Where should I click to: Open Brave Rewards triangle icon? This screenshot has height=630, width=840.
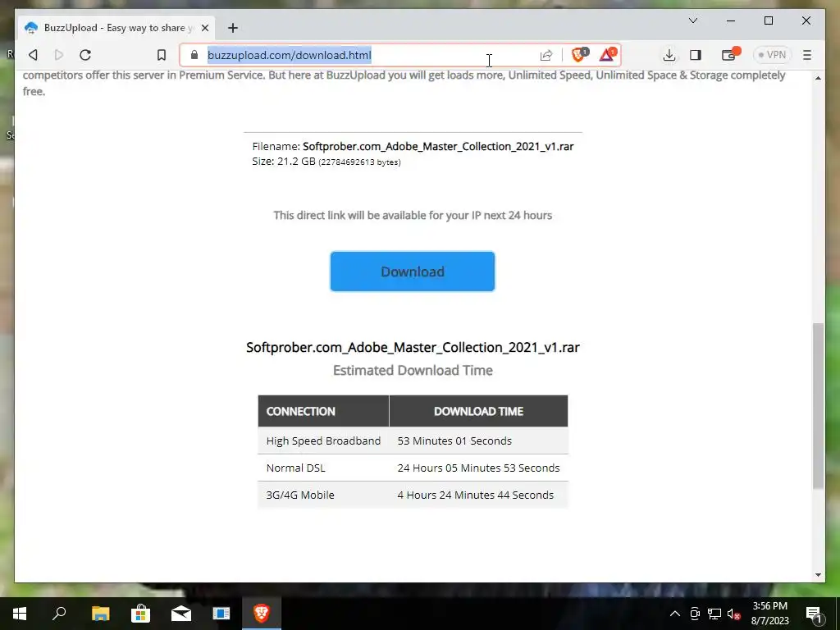point(608,55)
